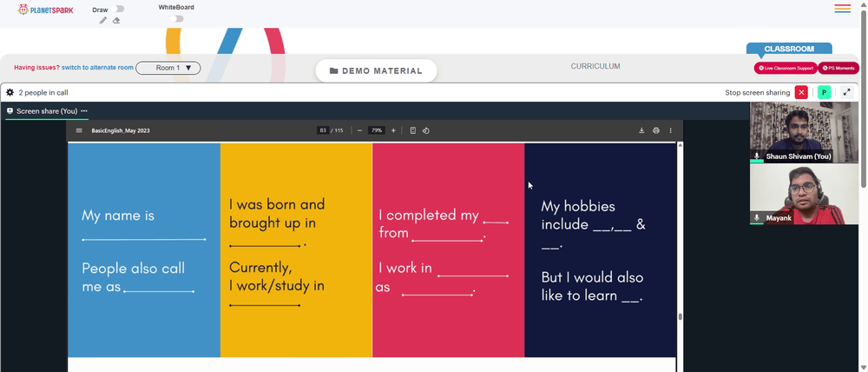Toggle the Draw switch

(x=117, y=9)
